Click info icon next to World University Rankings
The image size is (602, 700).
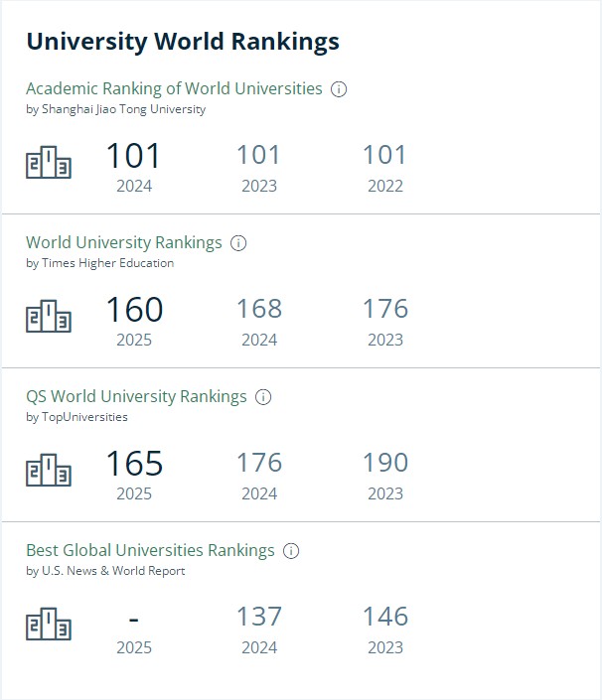[238, 243]
